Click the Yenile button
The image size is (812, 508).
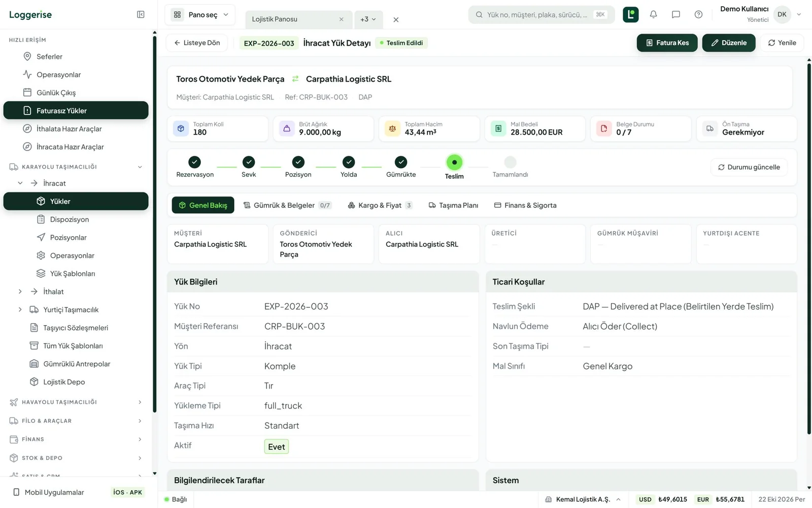[782, 43]
